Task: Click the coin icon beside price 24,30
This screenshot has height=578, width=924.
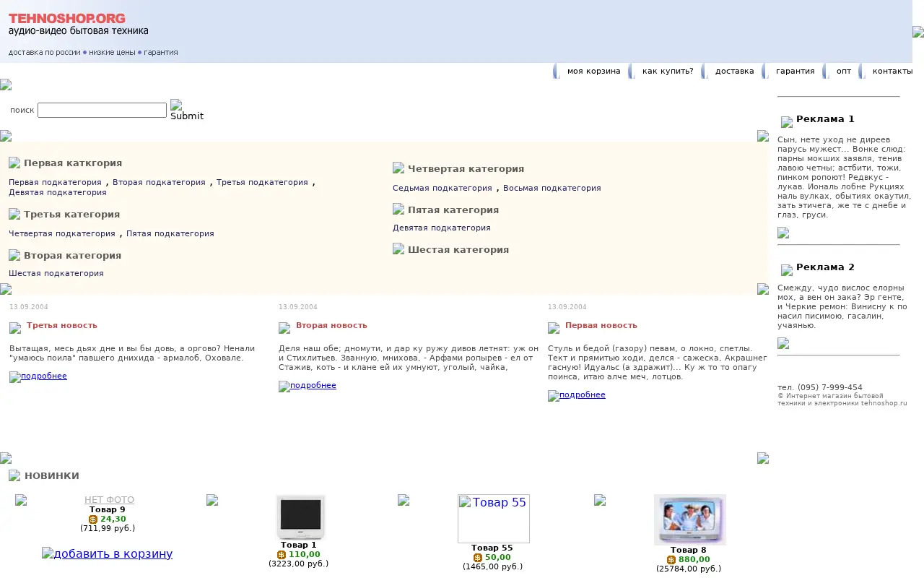Action: (x=93, y=519)
